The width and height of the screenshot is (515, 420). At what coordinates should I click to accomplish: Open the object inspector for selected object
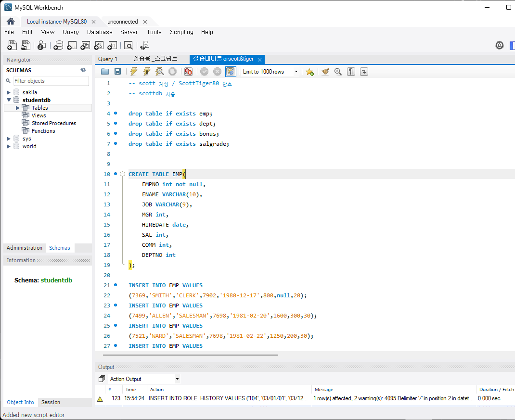41,45
